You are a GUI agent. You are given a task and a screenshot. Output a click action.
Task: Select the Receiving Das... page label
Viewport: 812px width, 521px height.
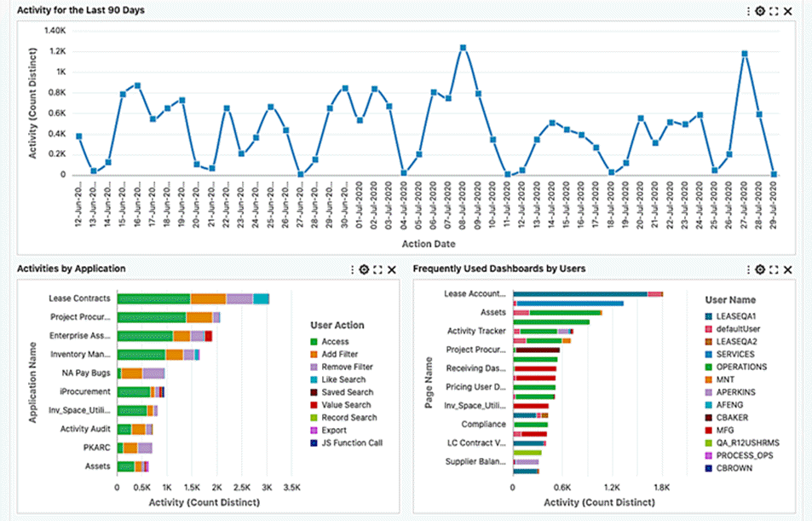click(x=476, y=368)
